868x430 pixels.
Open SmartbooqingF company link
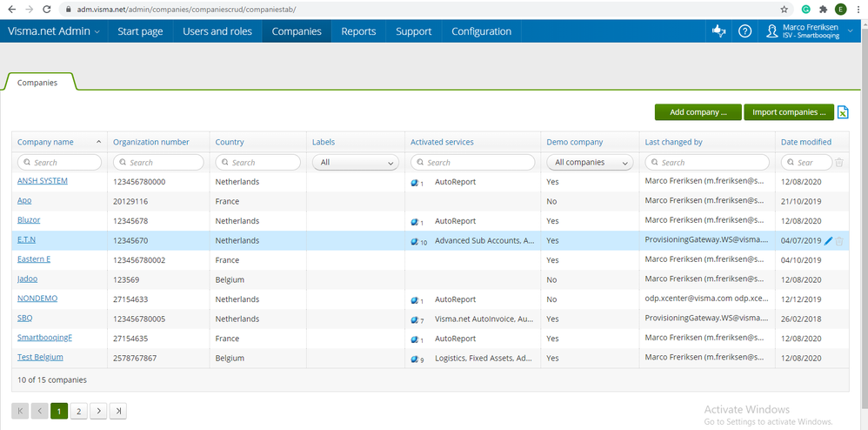point(45,338)
